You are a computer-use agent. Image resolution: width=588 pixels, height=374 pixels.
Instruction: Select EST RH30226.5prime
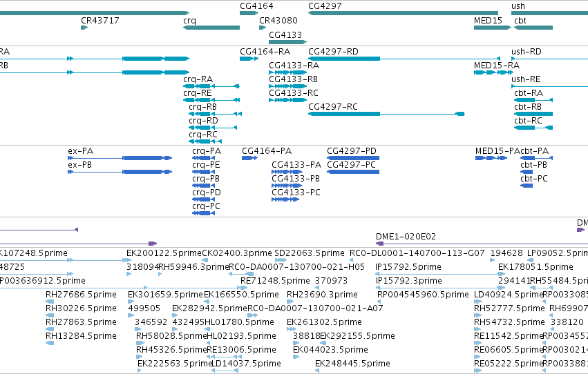point(81,308)
